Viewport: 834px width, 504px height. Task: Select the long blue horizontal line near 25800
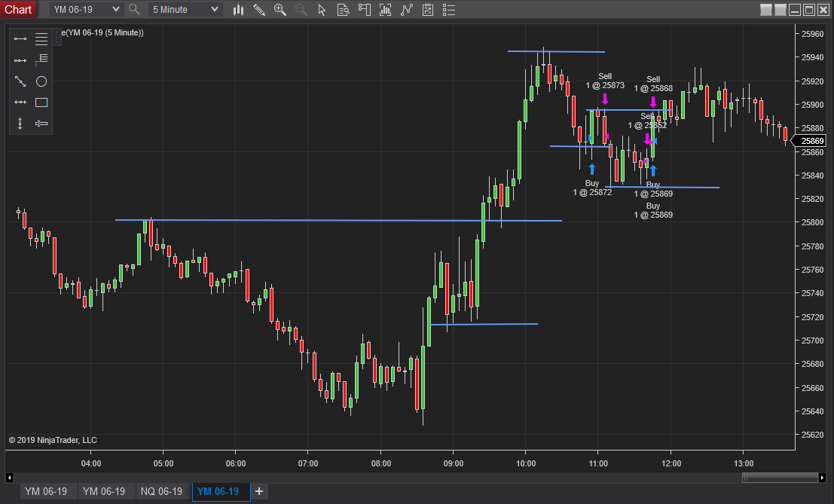coord(338,220)
